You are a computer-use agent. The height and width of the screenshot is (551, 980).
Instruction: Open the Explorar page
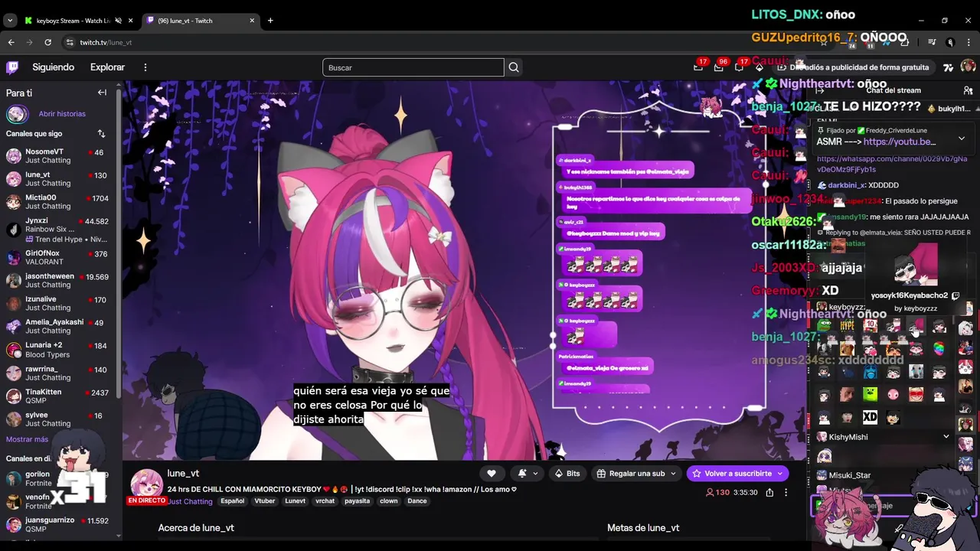pos(107,67)
